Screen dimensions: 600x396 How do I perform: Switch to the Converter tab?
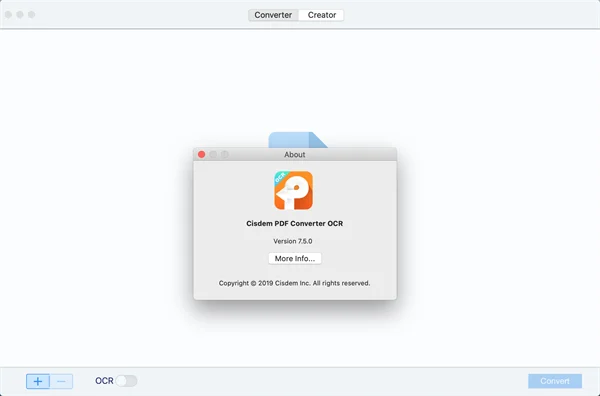273,15
